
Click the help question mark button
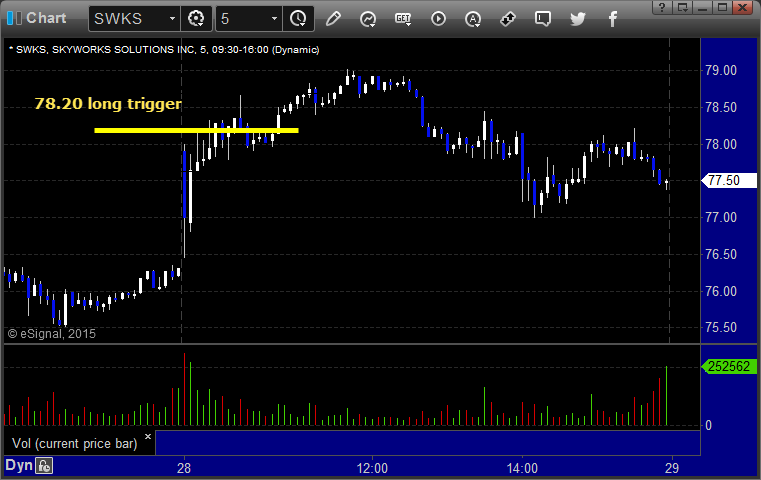click(x=662, y=7)
